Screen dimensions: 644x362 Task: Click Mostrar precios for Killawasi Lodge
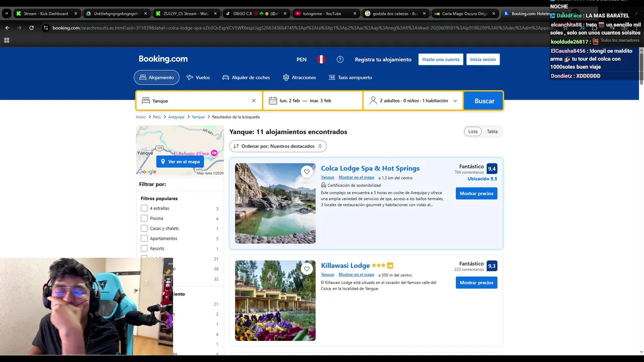tap(476, 283)
